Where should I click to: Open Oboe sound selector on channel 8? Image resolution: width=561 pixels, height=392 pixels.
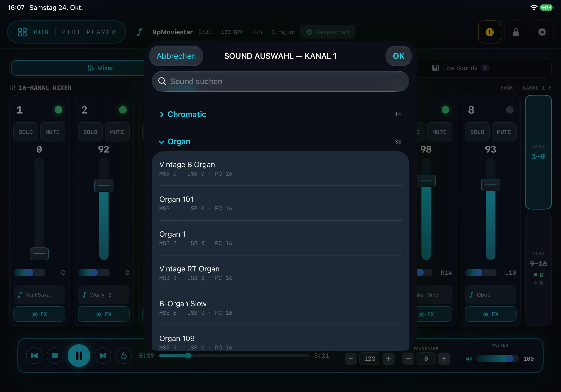pos(491,295)
